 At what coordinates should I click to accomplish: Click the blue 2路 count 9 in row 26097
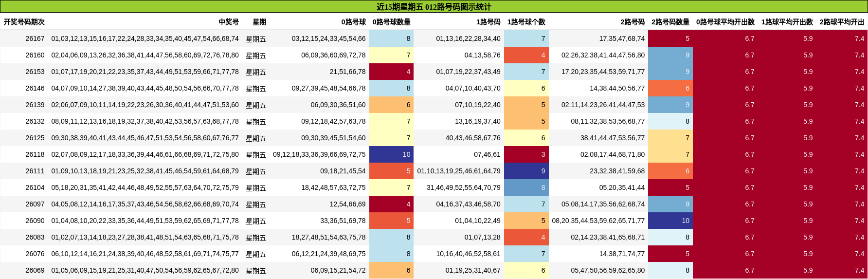(x=670, y=204)
